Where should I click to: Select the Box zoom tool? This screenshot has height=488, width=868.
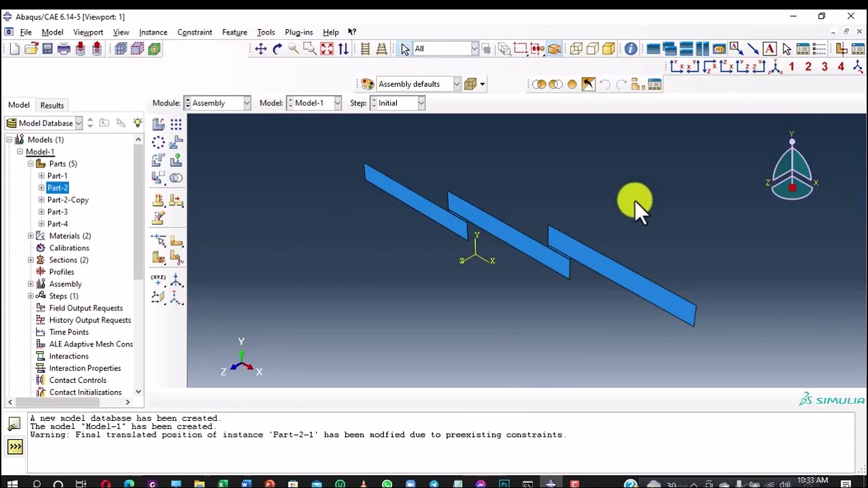click(310, 49)
